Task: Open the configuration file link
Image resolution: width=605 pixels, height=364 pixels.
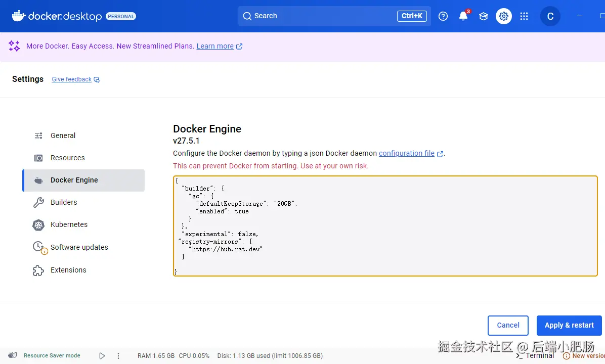Action: [407, 153]
